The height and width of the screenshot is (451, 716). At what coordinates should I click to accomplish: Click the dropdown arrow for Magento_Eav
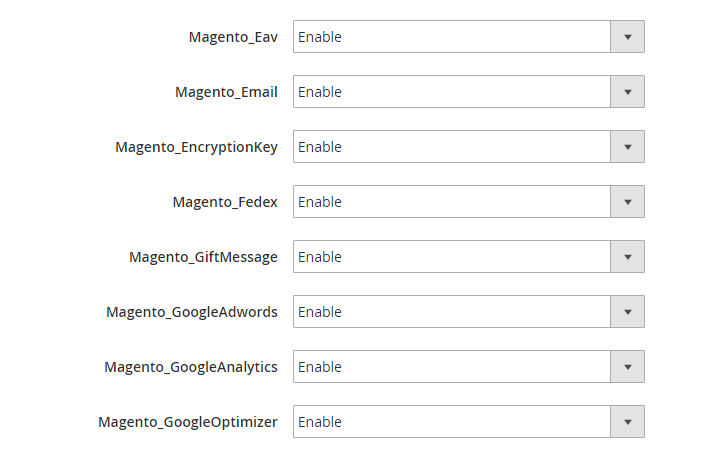627,37
